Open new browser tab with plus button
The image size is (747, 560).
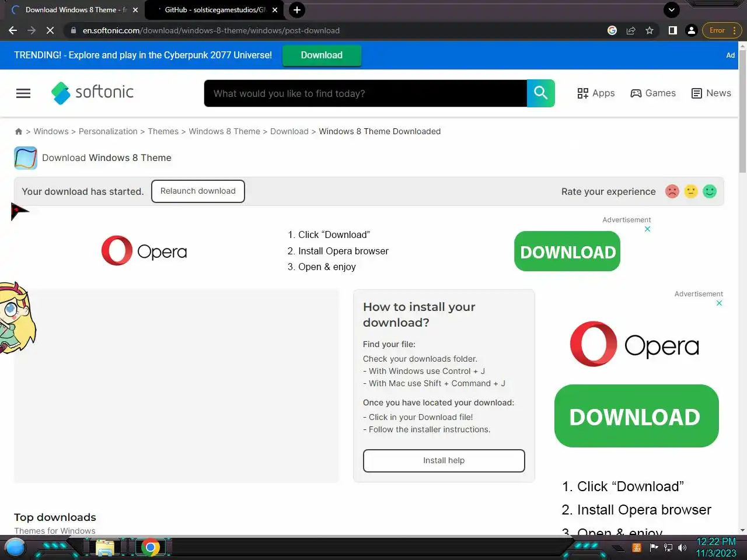(297, 10)
